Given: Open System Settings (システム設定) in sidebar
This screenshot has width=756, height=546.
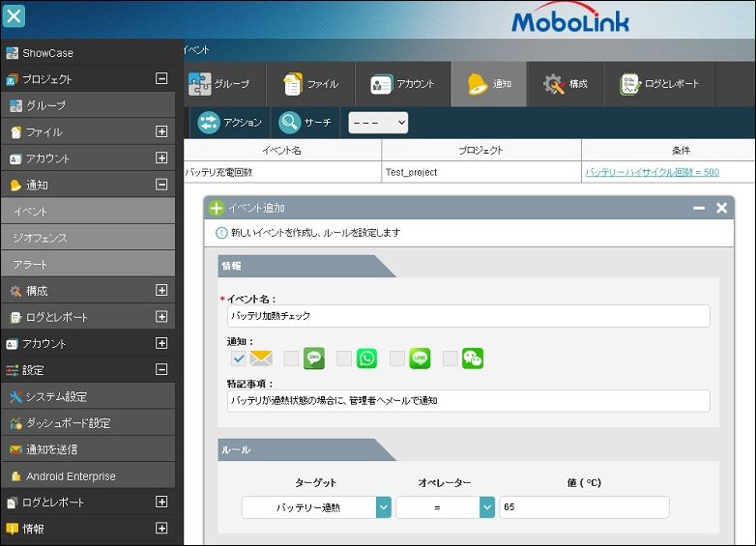Looking at the screenshot, I should point(56,396).
